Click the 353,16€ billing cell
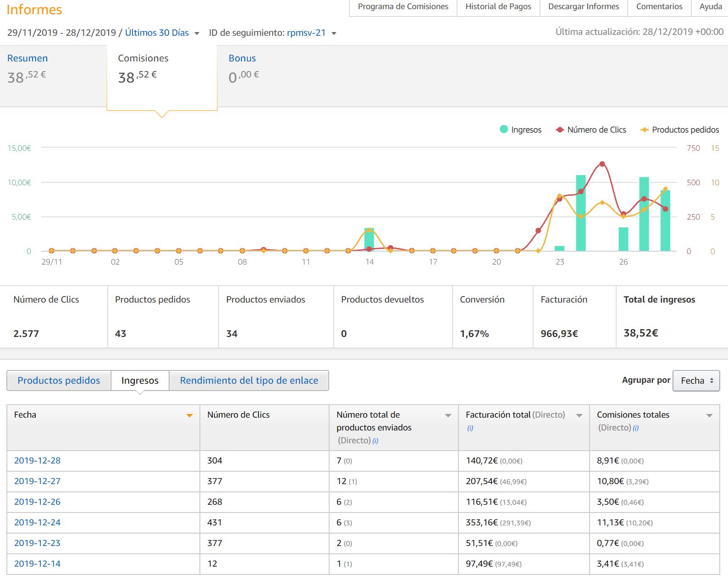The height and width of the screenshot is (579, 728). 524,523
